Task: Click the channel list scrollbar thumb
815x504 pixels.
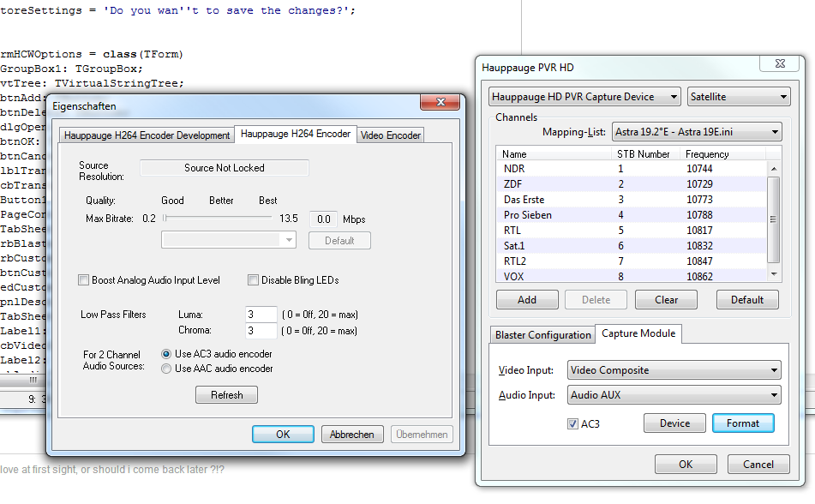Action: click(x=773, y=219)
